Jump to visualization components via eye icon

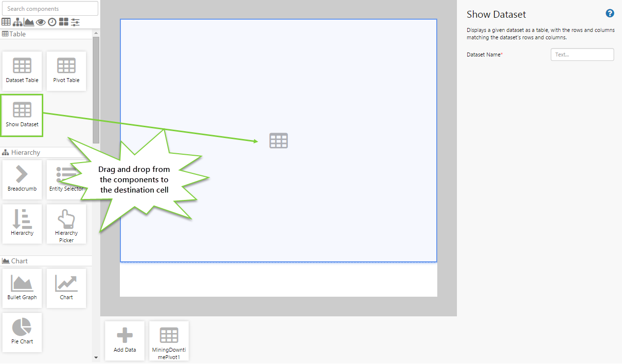(41, 22)
